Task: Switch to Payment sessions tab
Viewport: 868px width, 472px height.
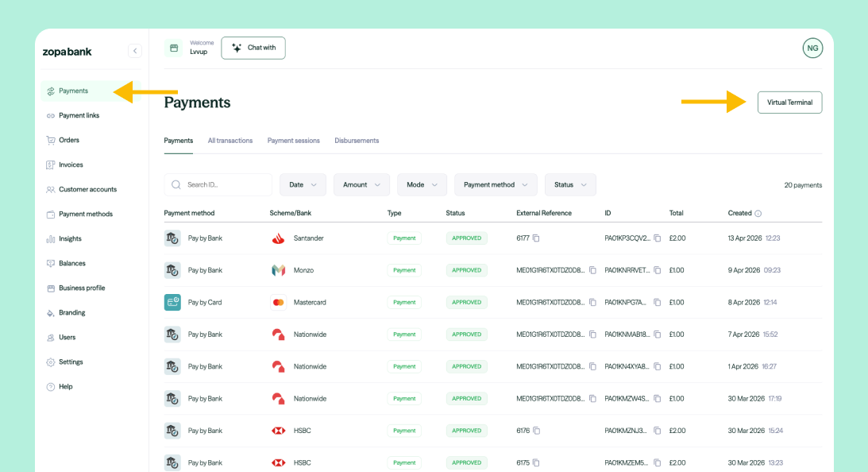Action: (293, 141)
